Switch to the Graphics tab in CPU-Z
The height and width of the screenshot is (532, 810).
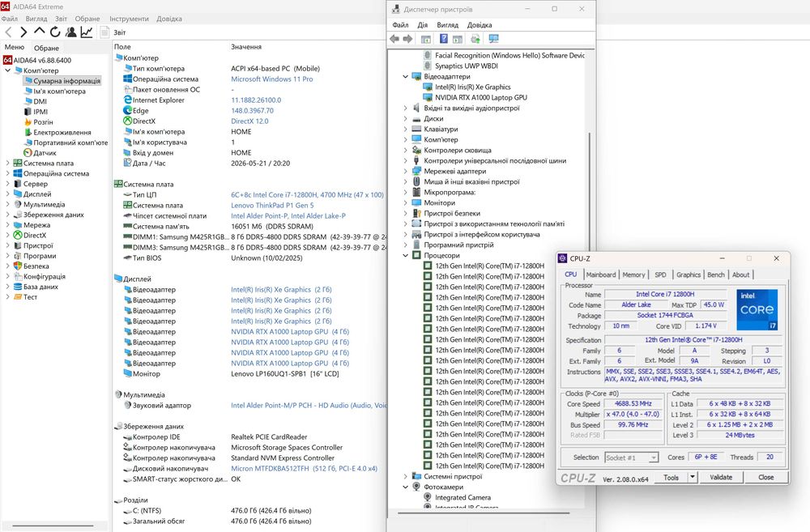pos(688,275)
